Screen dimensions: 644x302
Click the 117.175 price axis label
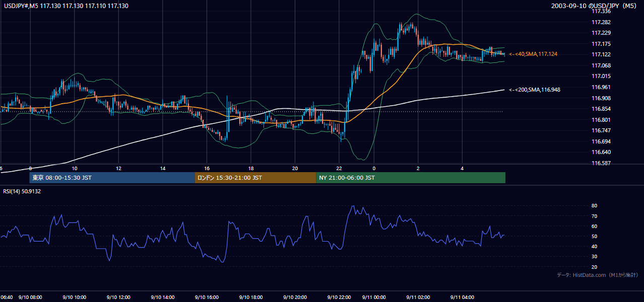[x=601, y=44]
